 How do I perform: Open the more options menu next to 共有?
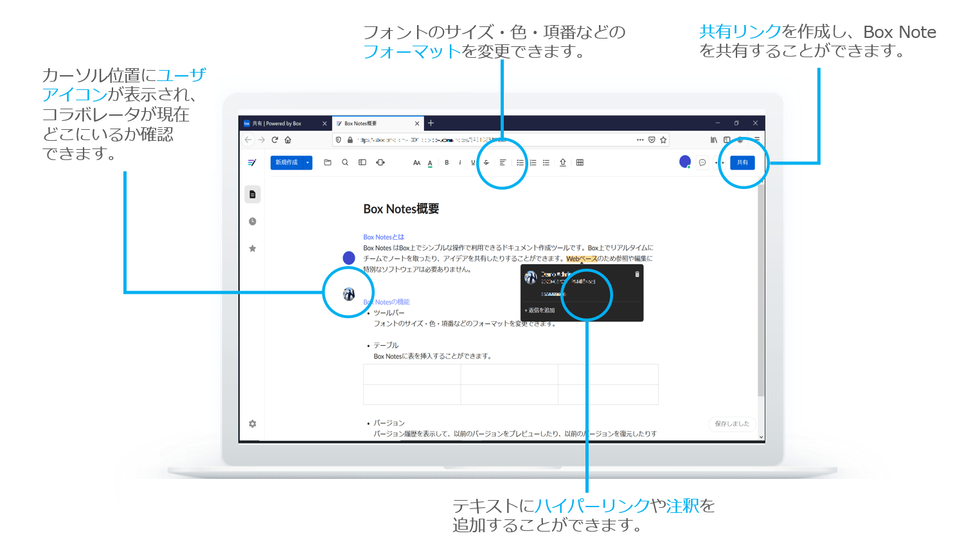[x=721, y=162]
